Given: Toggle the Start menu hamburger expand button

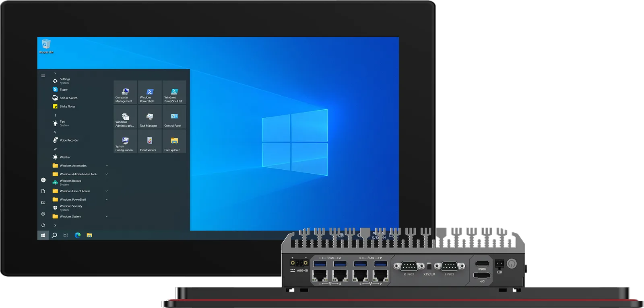Looking at the screenshot, I should tap(43, 76).
